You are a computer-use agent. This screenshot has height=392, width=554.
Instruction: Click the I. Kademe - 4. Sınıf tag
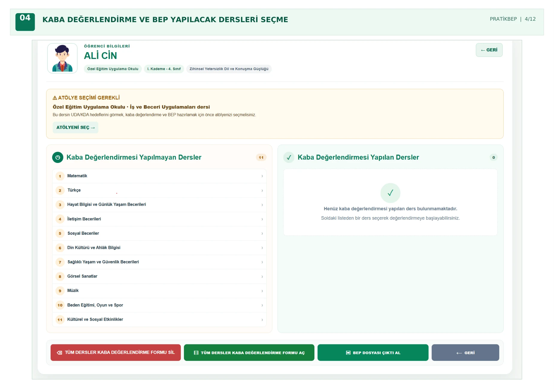click(164, 69)
